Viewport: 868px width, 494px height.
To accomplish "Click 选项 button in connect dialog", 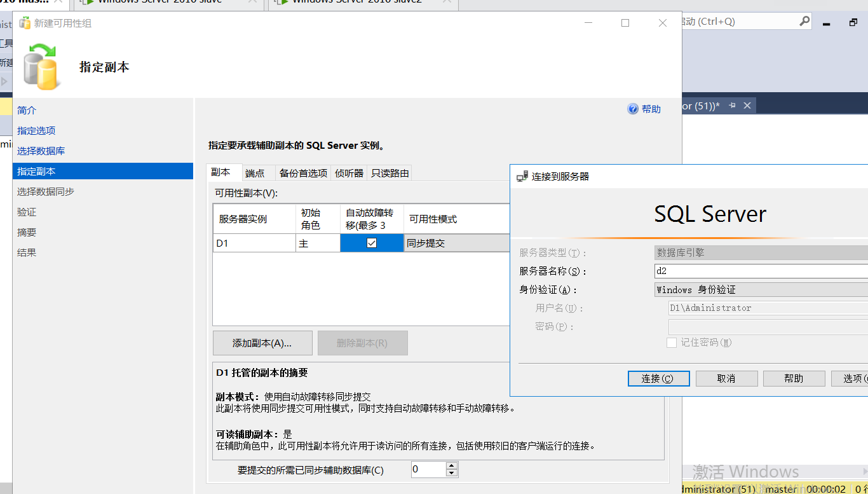I will point(850,378).
